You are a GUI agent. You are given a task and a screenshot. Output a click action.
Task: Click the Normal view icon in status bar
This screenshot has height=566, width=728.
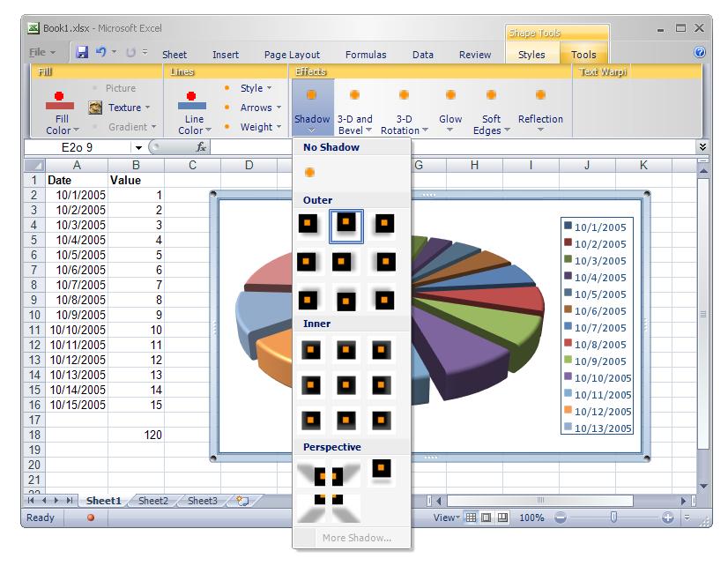point(471,518)
